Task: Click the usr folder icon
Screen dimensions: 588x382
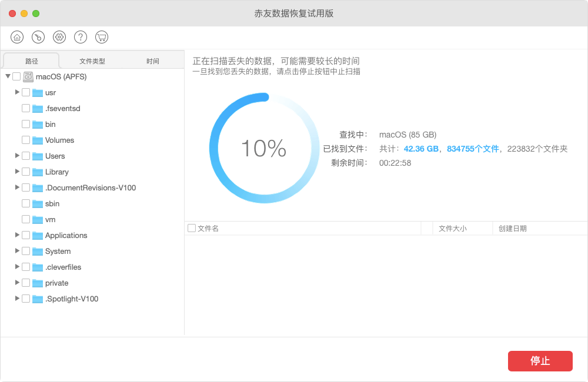Action: pyautogui.click(x=38, y=93)
